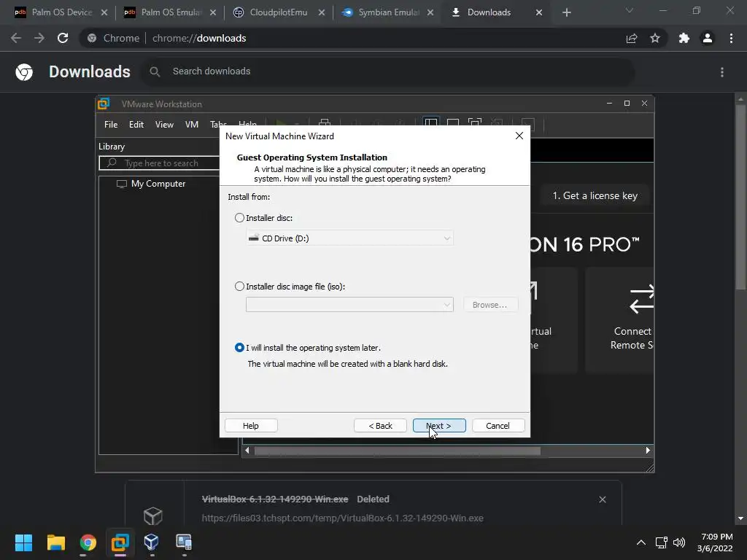Choose I will install the operating system later
Image resolution: width=747 pixels, height=560 pixels.
(x=239, y=348)
